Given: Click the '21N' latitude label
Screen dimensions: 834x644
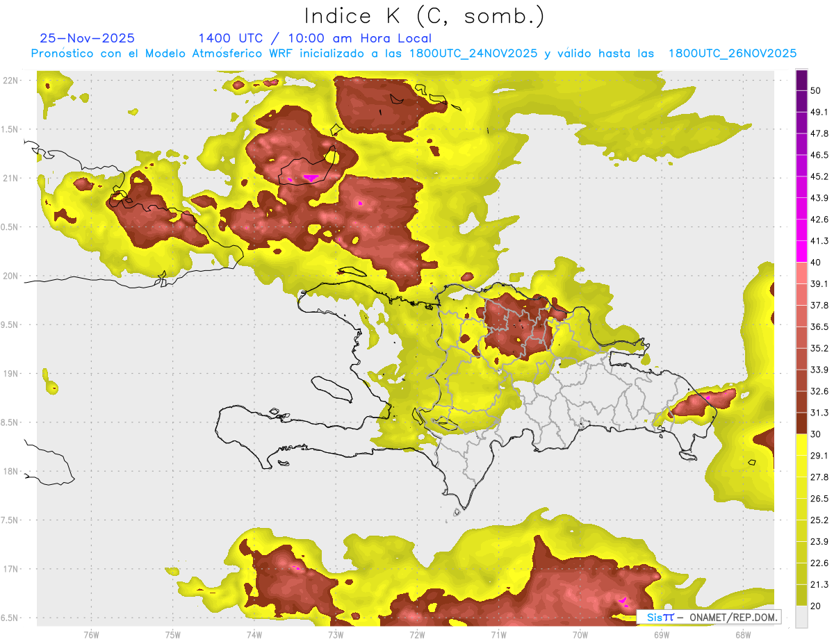Looking at the screenshot, I should (x=12, y=178).
